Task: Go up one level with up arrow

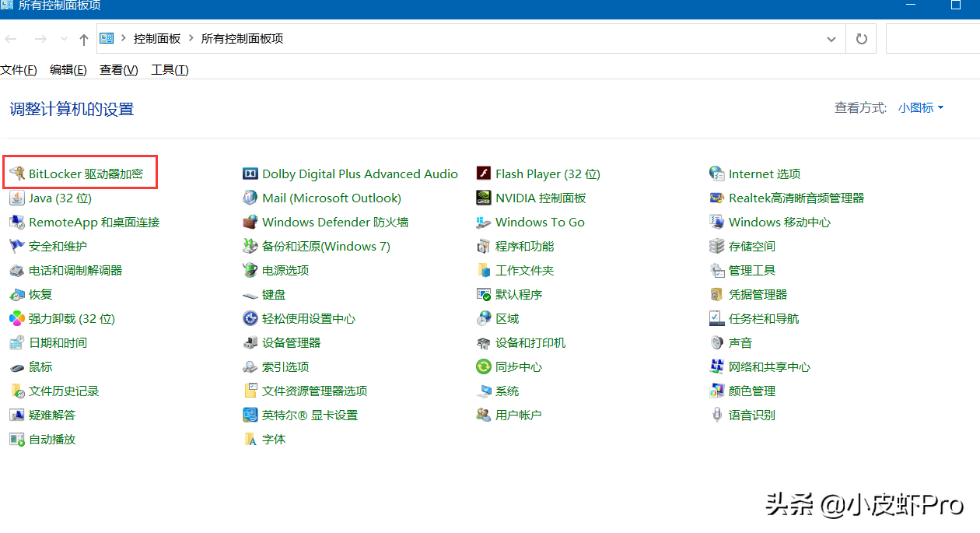Action: (x=84, y=39)
